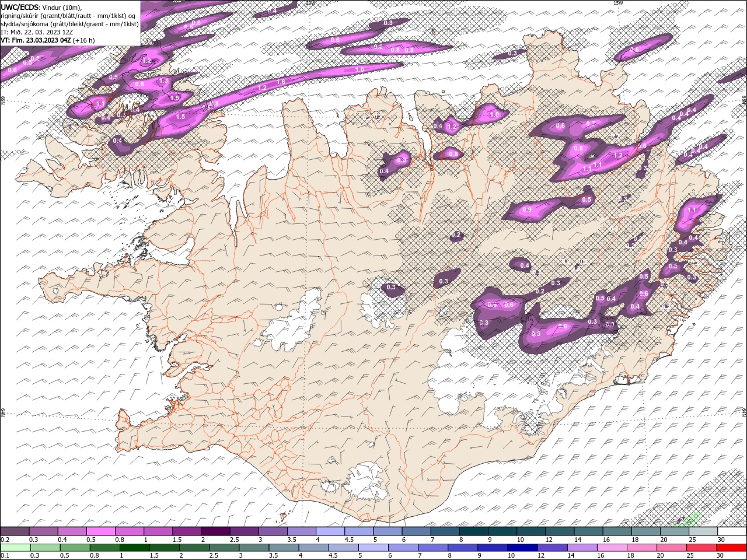The width and height of the screenshot is (747, 560).
Task: Click the '15W' longitude label
Action: point(618,3)
